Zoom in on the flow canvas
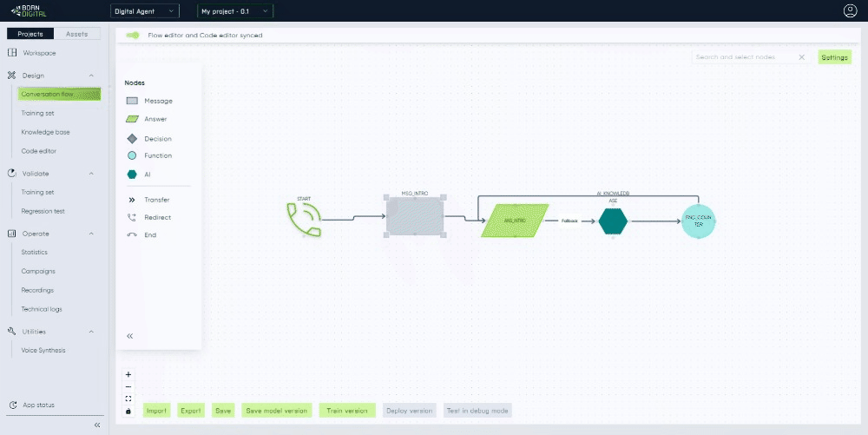The width and height of the screenshot is (868, 435). (128, 374)
